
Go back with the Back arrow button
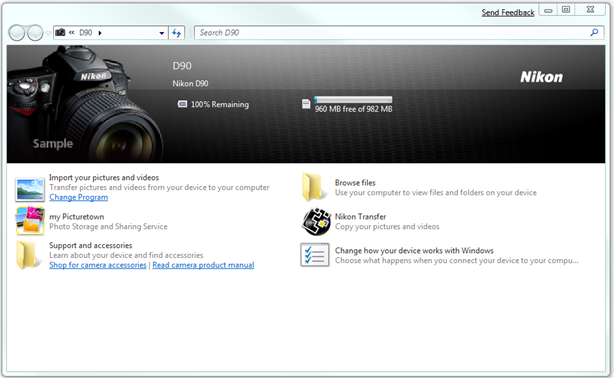tap(17, 33)
